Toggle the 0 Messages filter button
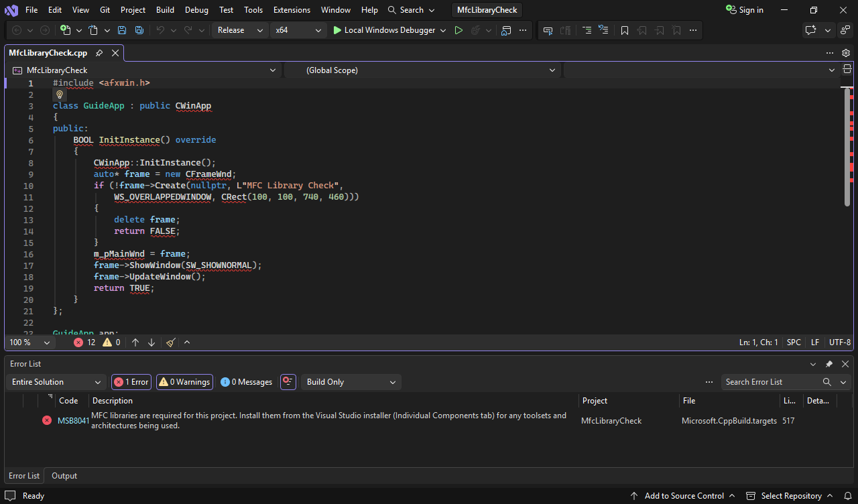 (x=247, y=382)
